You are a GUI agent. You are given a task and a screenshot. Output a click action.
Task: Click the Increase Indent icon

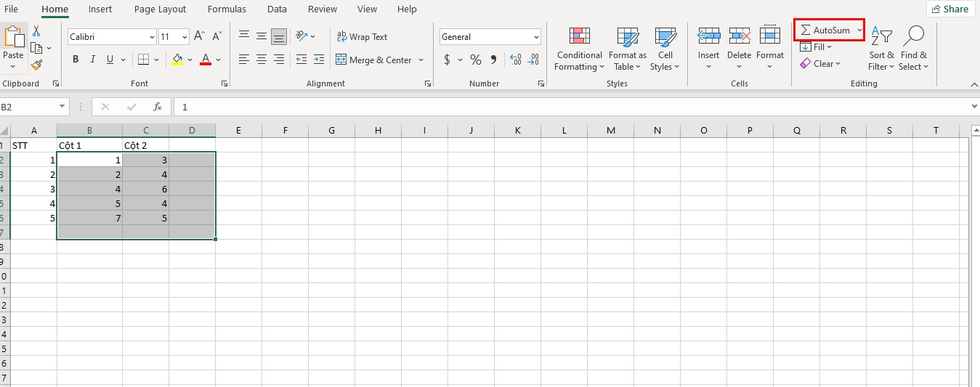tap(319, 60)
